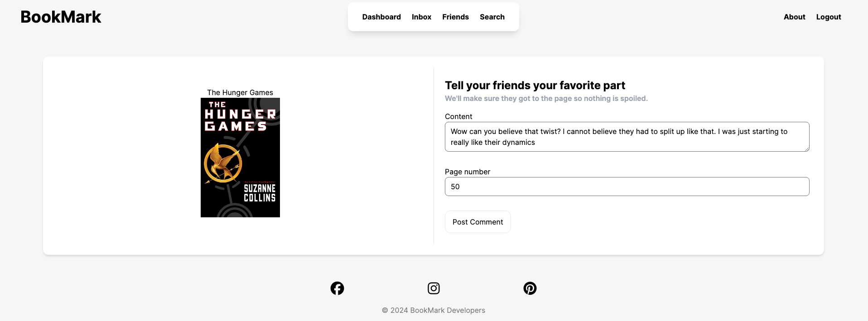The width and height of the screenshot is (868, 321).
Task: Click the Content field label
Action: (x=458, y=116)
